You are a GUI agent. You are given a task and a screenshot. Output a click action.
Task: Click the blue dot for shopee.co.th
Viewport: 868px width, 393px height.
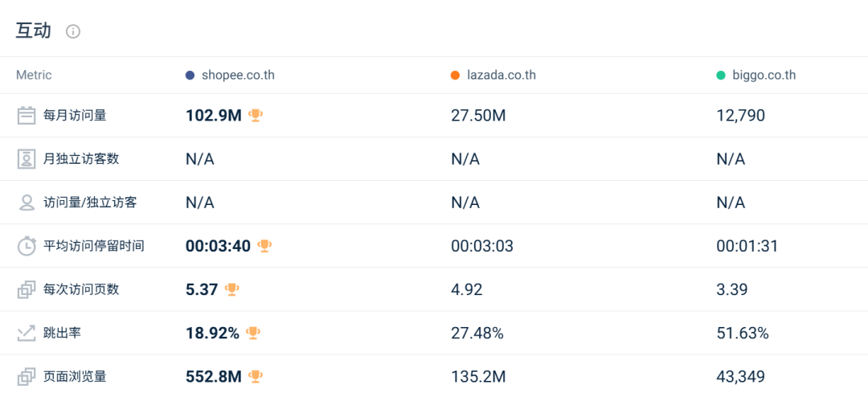pos(190,76)
